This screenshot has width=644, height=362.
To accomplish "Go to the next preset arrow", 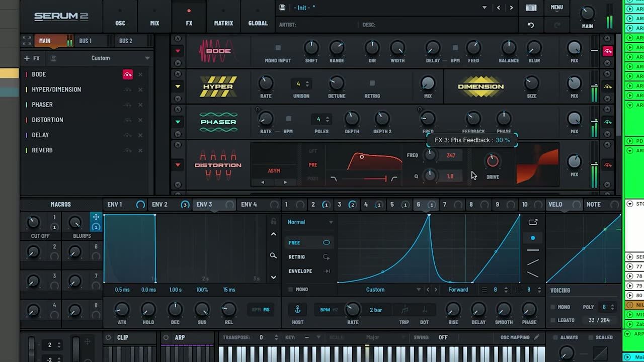I will coord(511,8).
